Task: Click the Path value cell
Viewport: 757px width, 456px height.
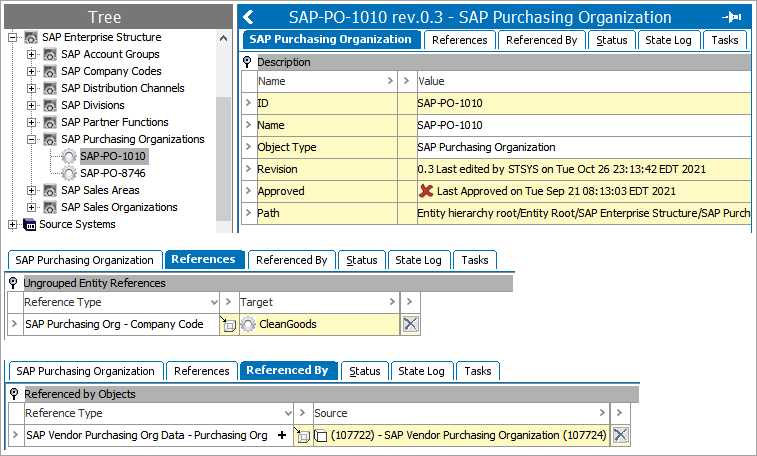Action: point(584,213)
